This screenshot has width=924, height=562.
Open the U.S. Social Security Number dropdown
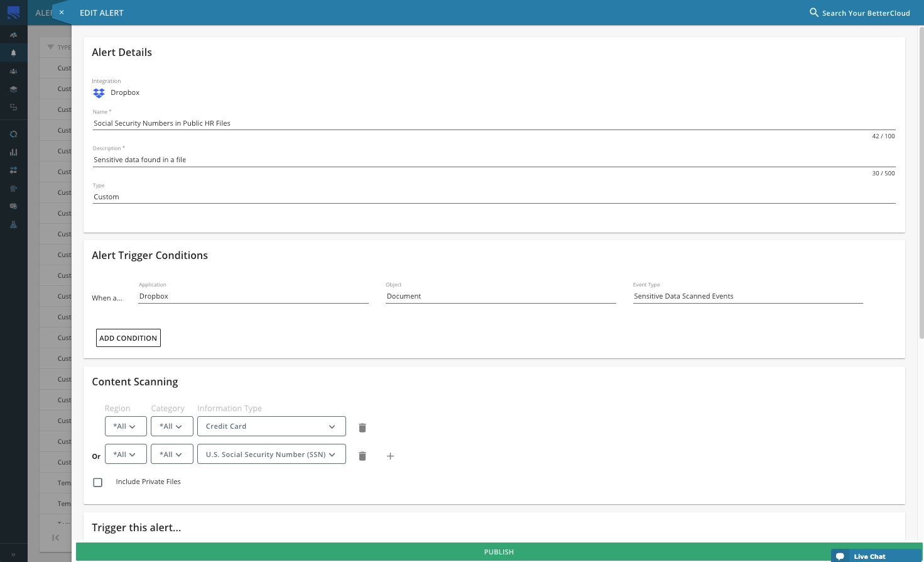pos(271,455)
